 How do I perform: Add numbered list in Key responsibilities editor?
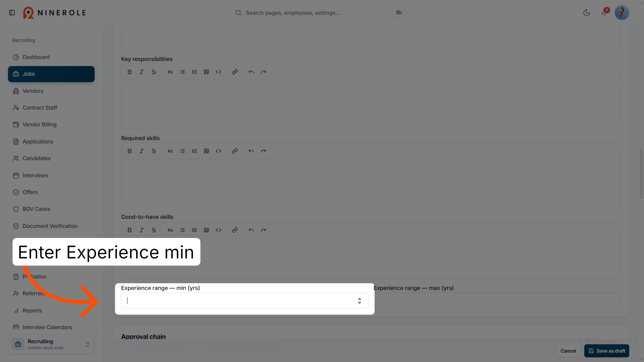(x=194, y=72)
